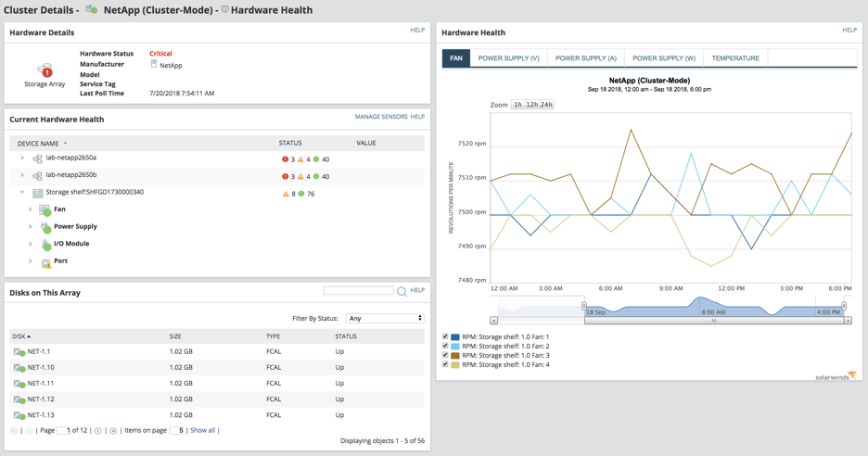Uncheck the Fan: 1 RPM series checkbox
This screenshot has width=868, height=456.
coord(445,336)
